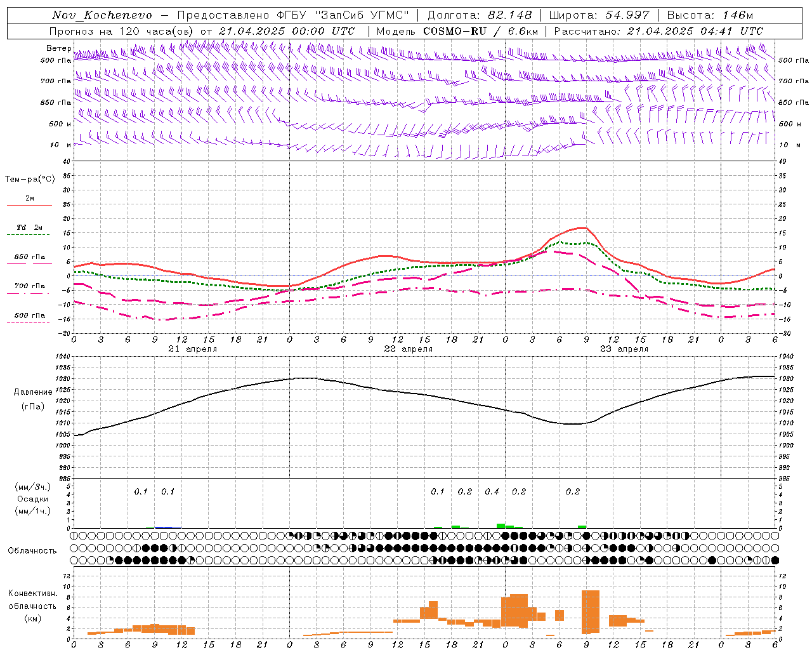Click the 0.4 precipitation amount value
The width and height of the screenshot is (812, 650).
(492, 491)
